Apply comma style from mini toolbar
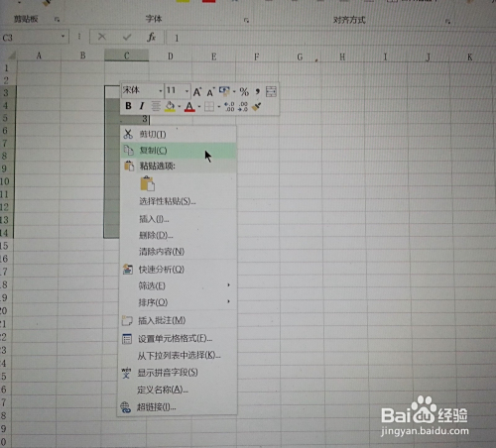The image size is (496, 448). coord(257,91)
